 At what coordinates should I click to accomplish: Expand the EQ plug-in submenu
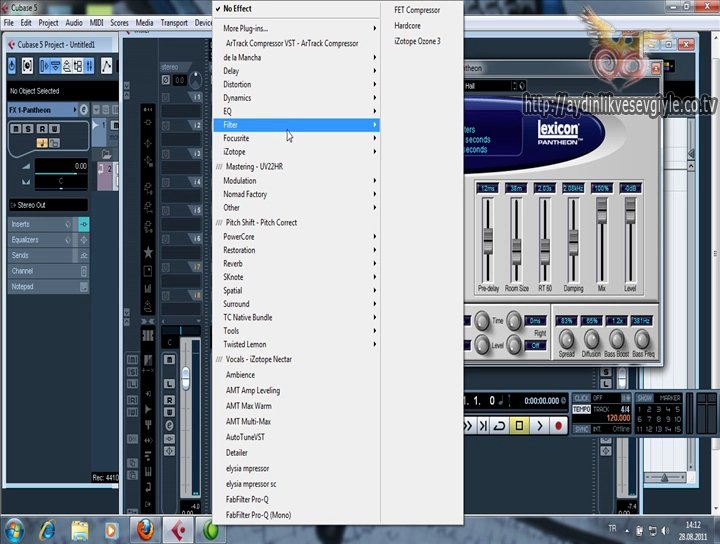click(x=297, y=111)
